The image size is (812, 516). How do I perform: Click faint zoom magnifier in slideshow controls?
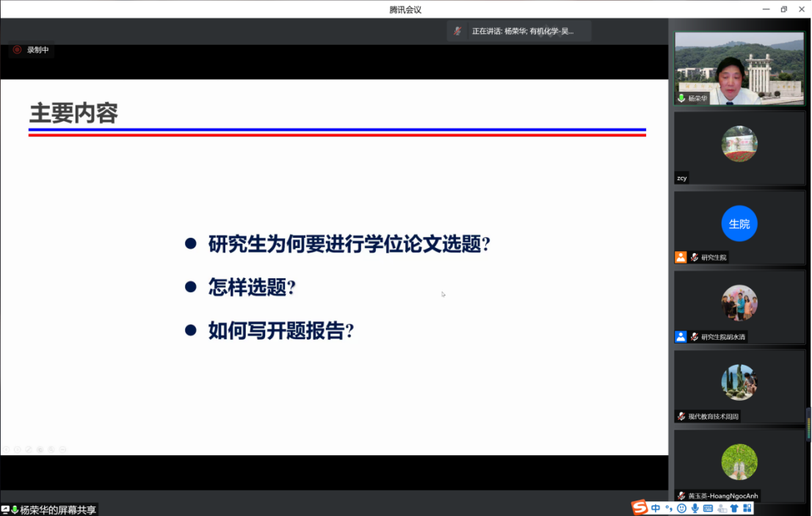[51, 450]
